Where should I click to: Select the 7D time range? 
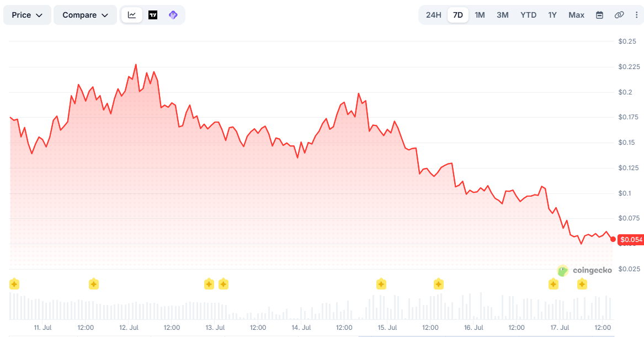[458, 15]
